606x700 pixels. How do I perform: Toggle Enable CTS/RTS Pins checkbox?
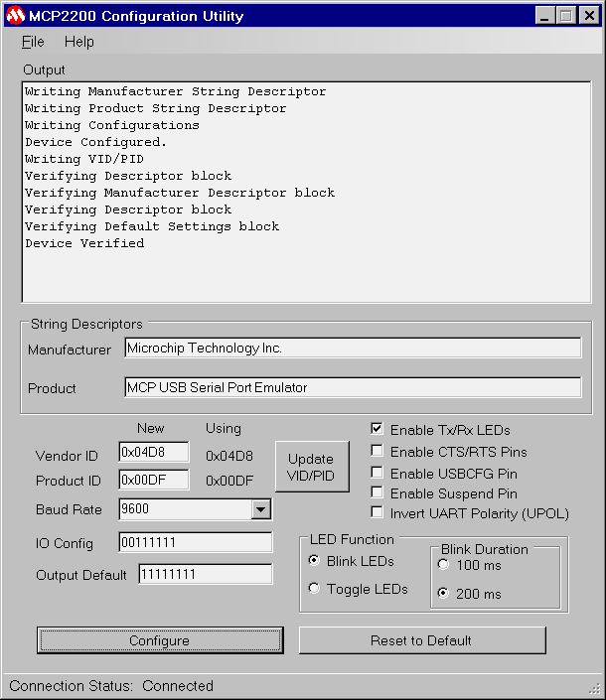pos(377,451)
